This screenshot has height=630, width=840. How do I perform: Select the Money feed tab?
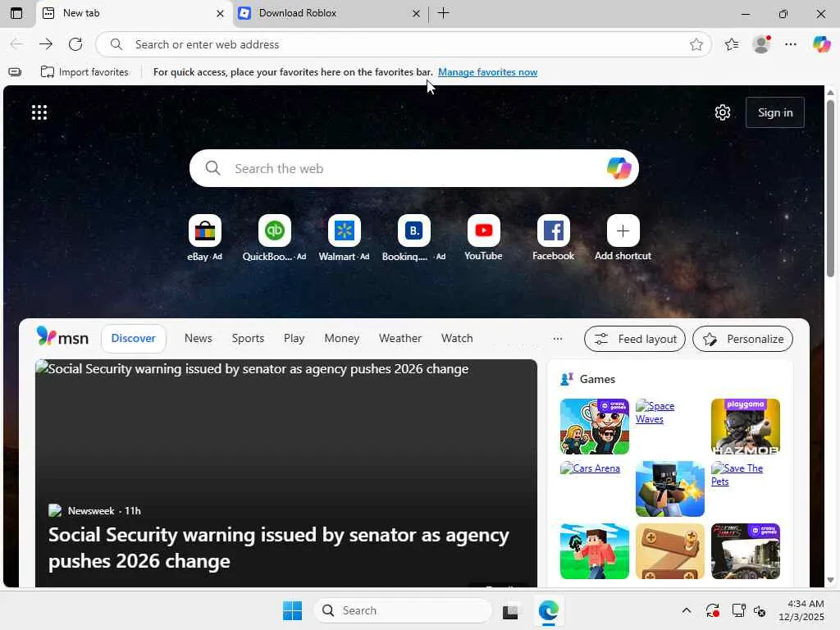342,339
